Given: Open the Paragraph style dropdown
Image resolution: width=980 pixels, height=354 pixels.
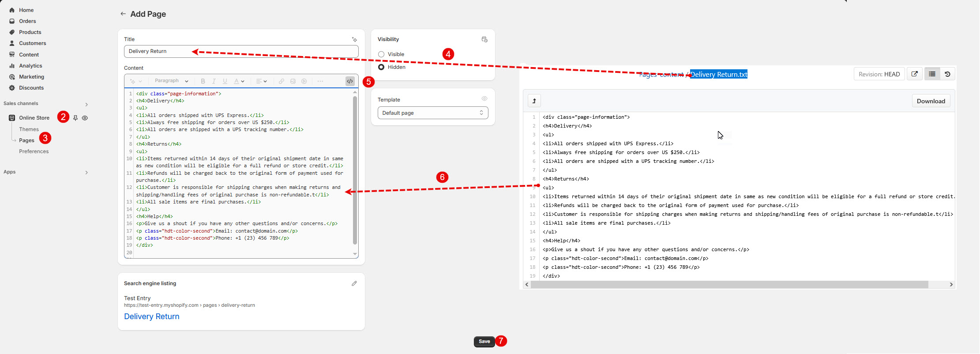Looking at the screenshot, I should pyautogui.click(x=171, y=81).
